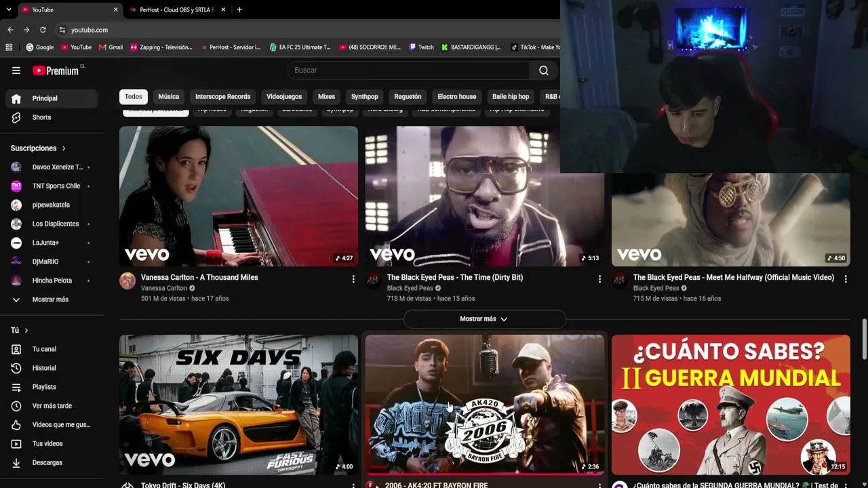Open Shorts from the sidebar
This screenshot has width=868, height=488.
pos(52,117)
